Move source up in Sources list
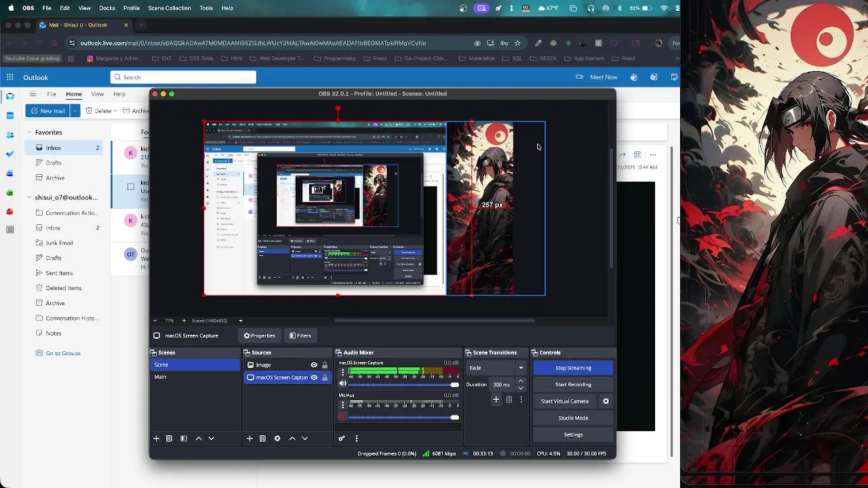 click(x=292, y=439)
